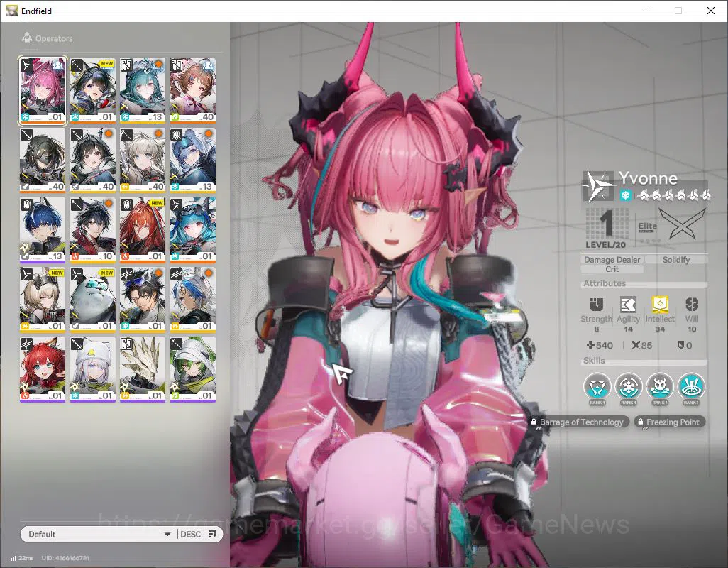Select the operator wearing a white beanie
This screenshot has height=568, width=728.
coord(93,369)
